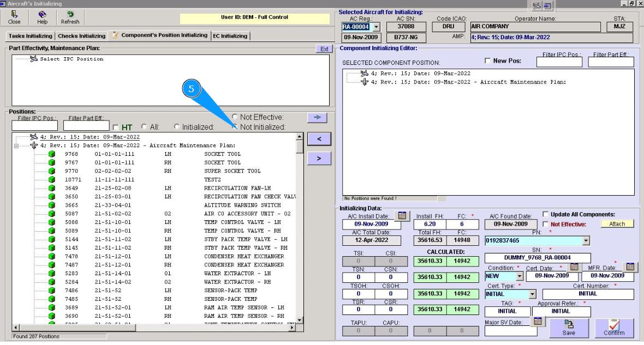
Task: Open the AC Reg. dropdown
Action: pos(376,27)
